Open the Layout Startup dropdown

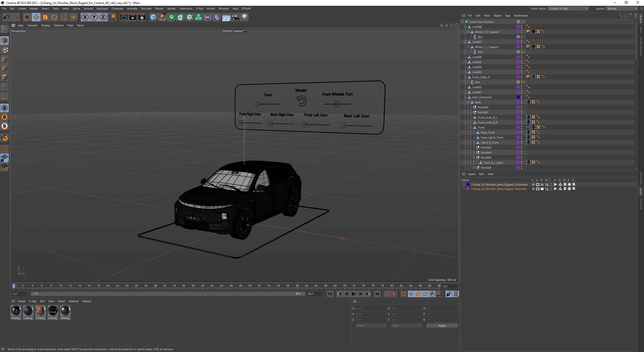pyautogui.click(x=621, y=9)
